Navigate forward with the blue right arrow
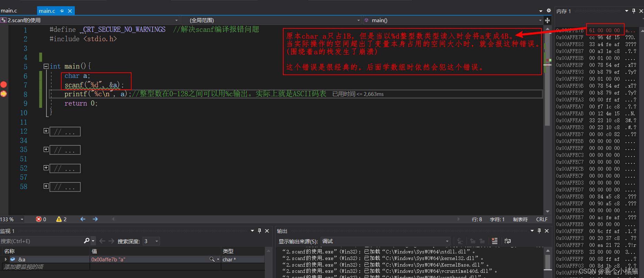644x278 pixels. (x=95, y=219)
